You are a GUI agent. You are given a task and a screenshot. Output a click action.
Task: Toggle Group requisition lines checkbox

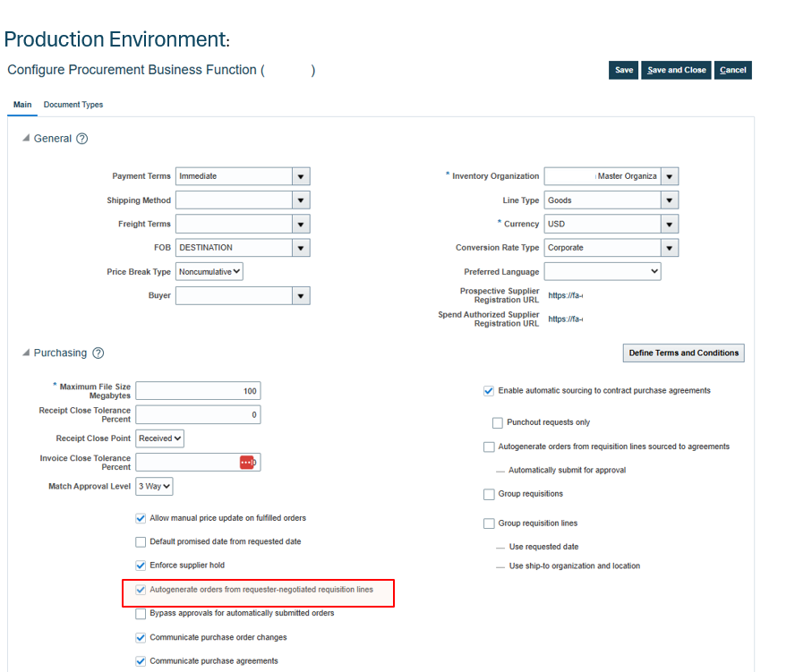(489, 523)
